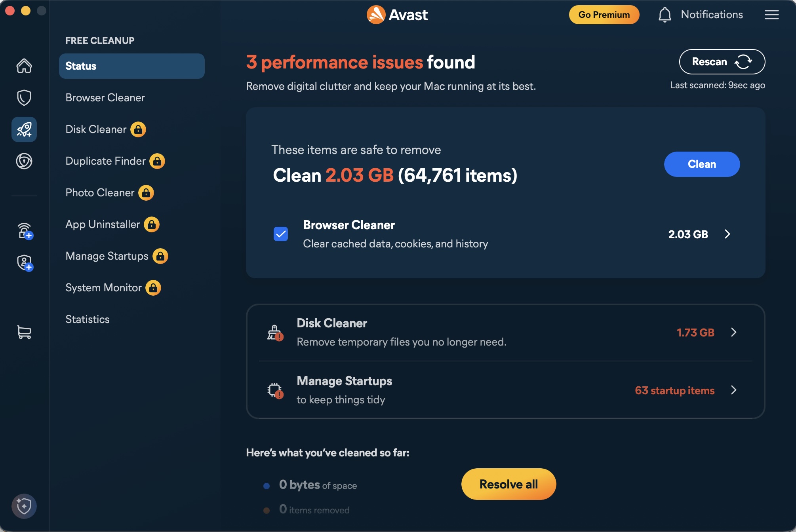Screen dimensions: 796x532
Task: Select Status in Free Cleanup menu
Action: click(132, 66)
